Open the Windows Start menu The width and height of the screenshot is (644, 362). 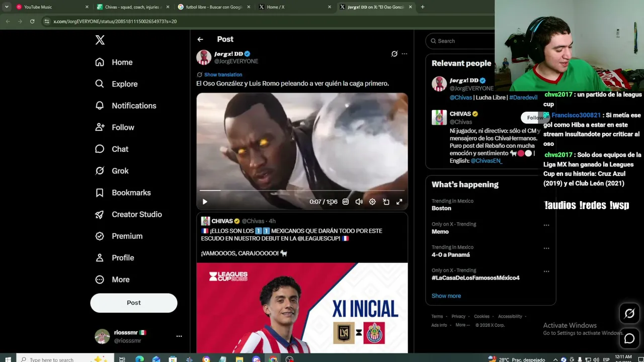pyautogui.click(x=8, y=359)
